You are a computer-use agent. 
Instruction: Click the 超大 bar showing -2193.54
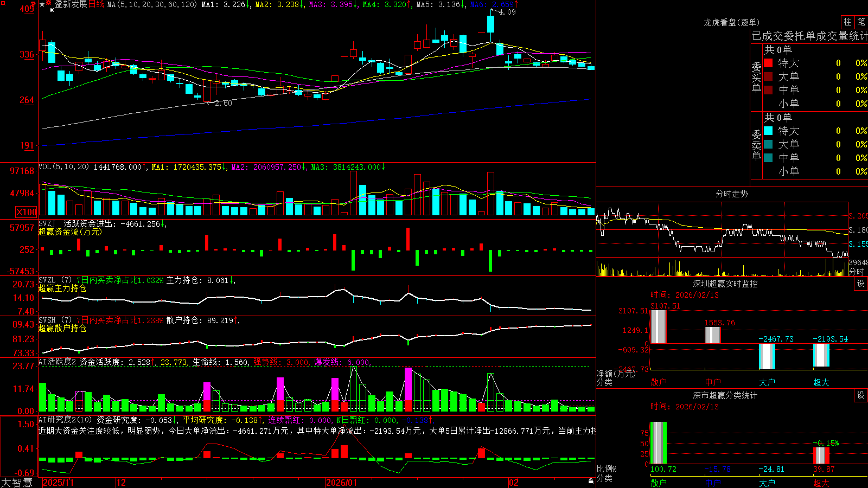tap(821, 355)
